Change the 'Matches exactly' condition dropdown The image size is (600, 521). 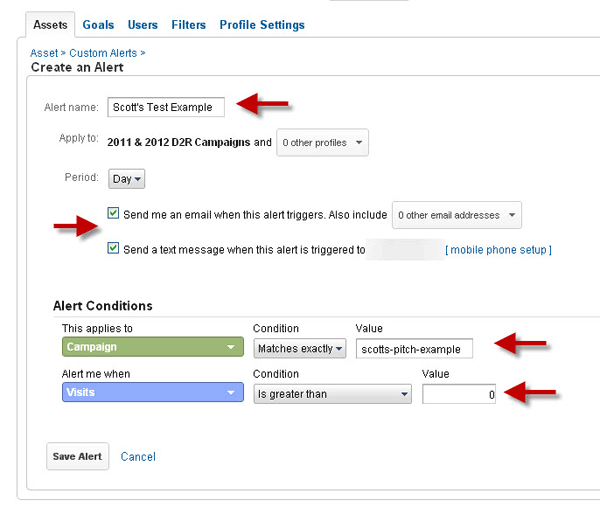pyautogui.click(x=299, y=348)
